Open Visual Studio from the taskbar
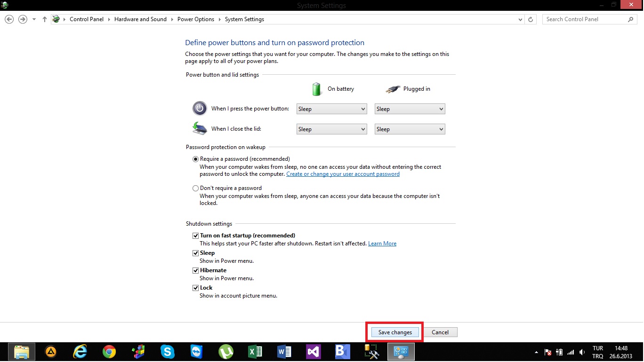Image resolution: width=644 pixels, height=362 pixels. [313, 352]
